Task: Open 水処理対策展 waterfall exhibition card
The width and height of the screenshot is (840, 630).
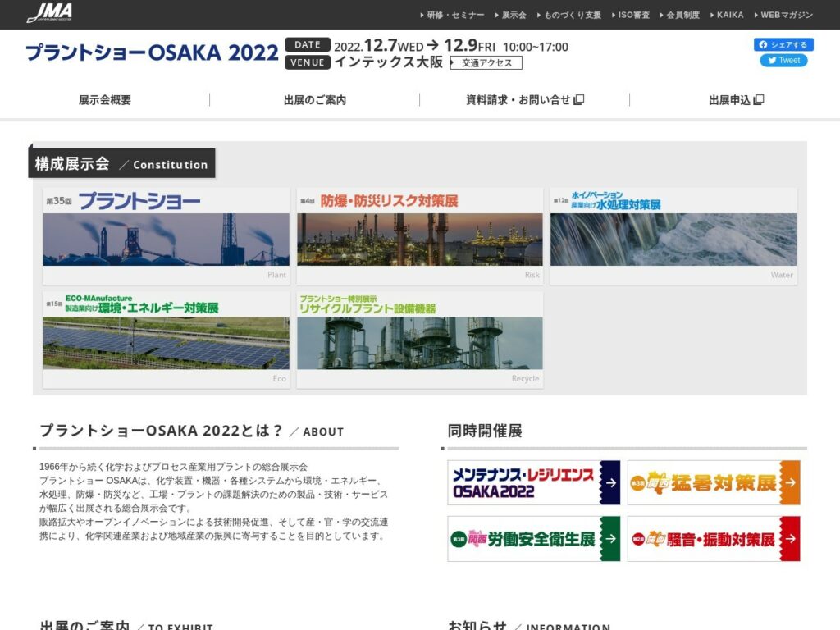Action: (673, 235)
